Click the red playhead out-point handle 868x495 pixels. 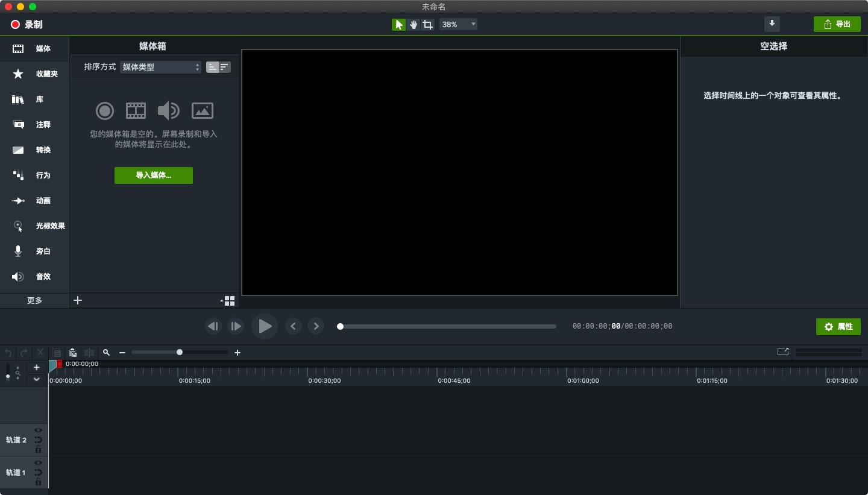tap(59, 364)
